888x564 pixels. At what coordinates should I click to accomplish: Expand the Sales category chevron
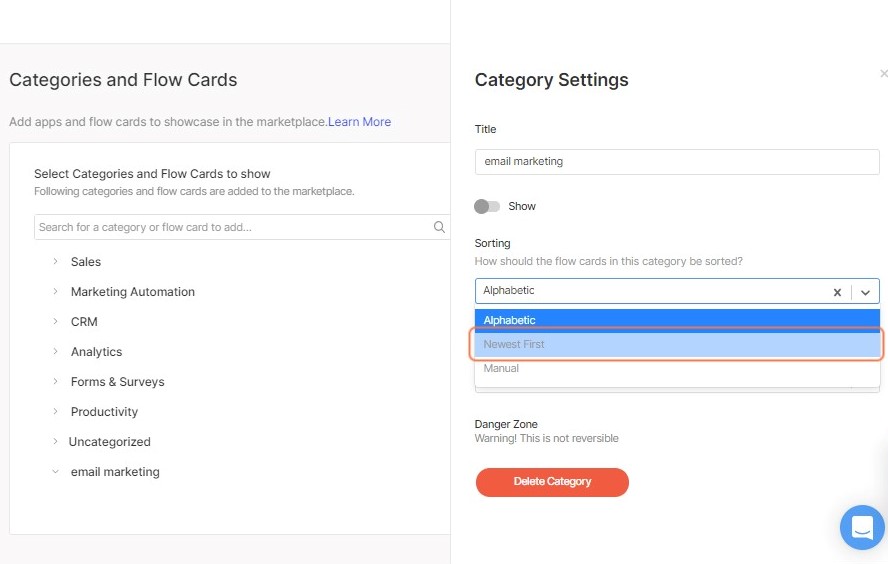tap(55, 261)
